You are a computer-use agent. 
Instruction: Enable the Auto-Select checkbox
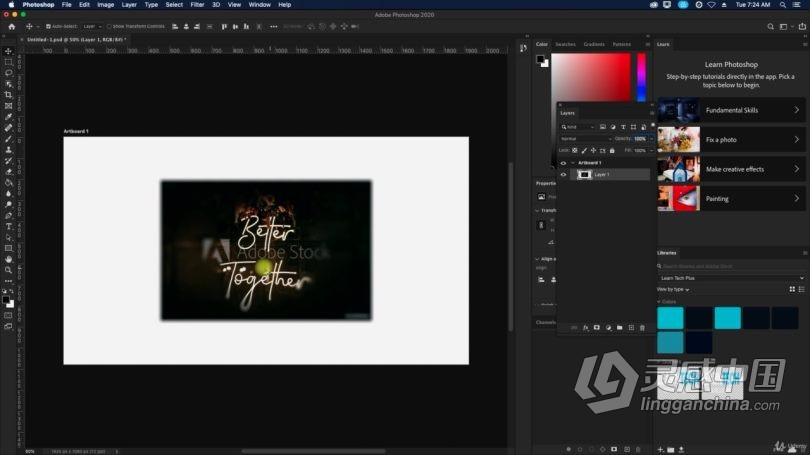[x=48, y=26]
